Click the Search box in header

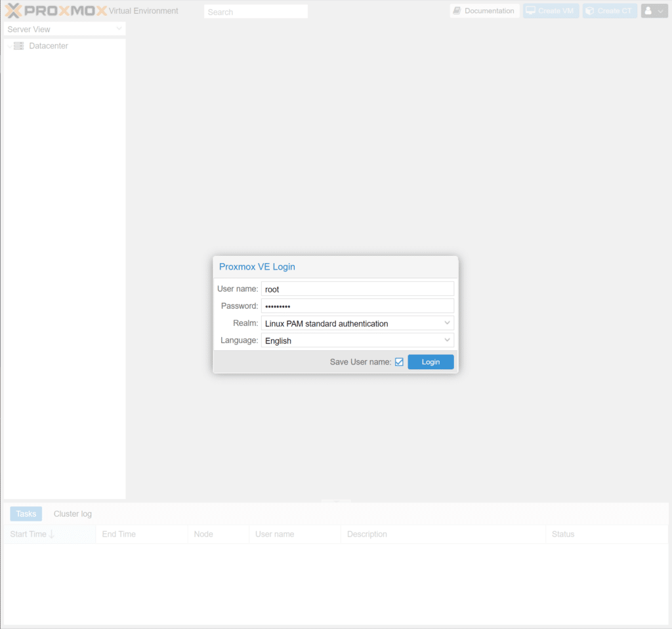[x=255, y=12]
